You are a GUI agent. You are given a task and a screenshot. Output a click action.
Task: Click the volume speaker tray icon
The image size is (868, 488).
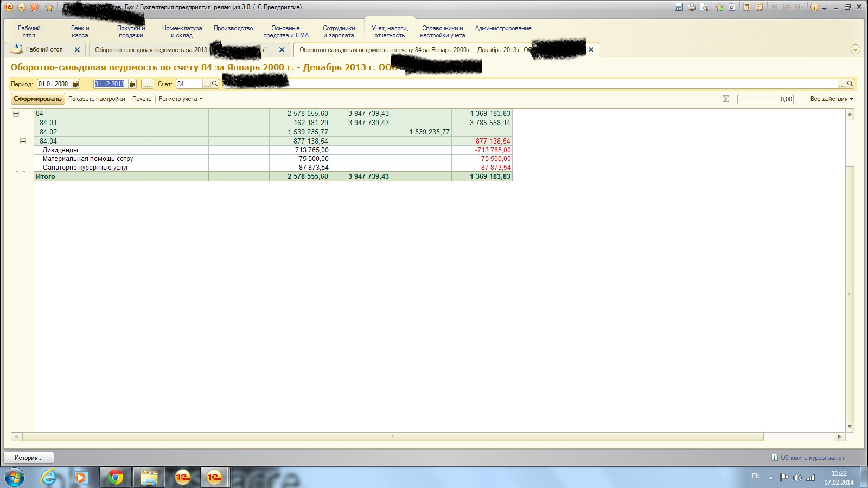click(797, 478)
